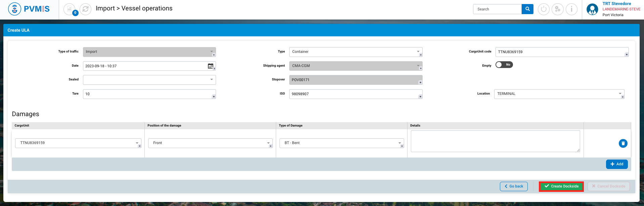Click the power logout icon
Viewport: 644px width, 206px height.
coord(544,9)
